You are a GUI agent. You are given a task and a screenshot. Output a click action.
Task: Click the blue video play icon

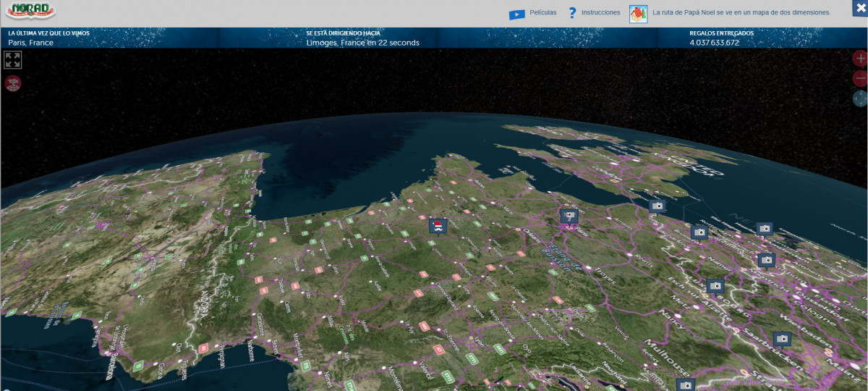[516, 14]
